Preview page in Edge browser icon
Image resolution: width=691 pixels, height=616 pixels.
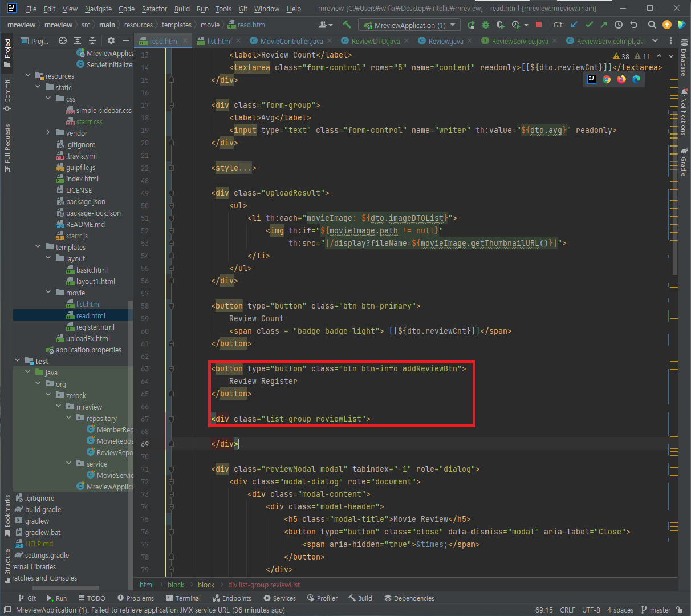pos(636,79)
